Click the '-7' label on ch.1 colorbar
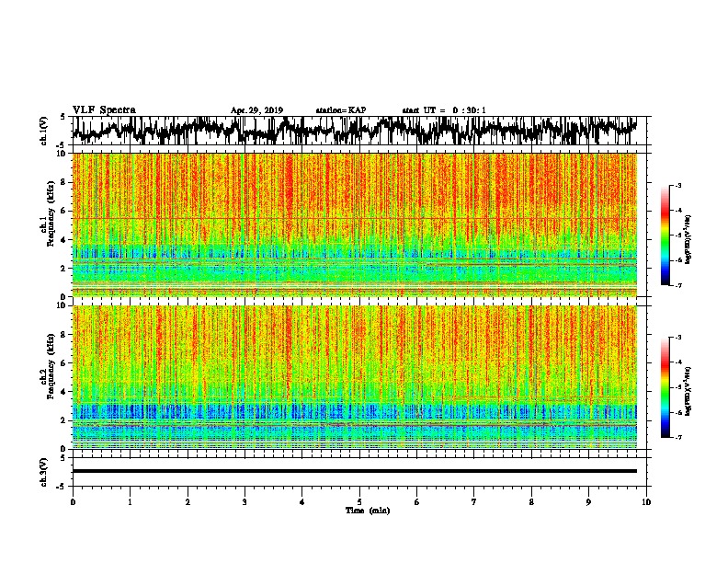Image resolution: width=728 pixels, height=563 pixels. click(x=677, y=285)
